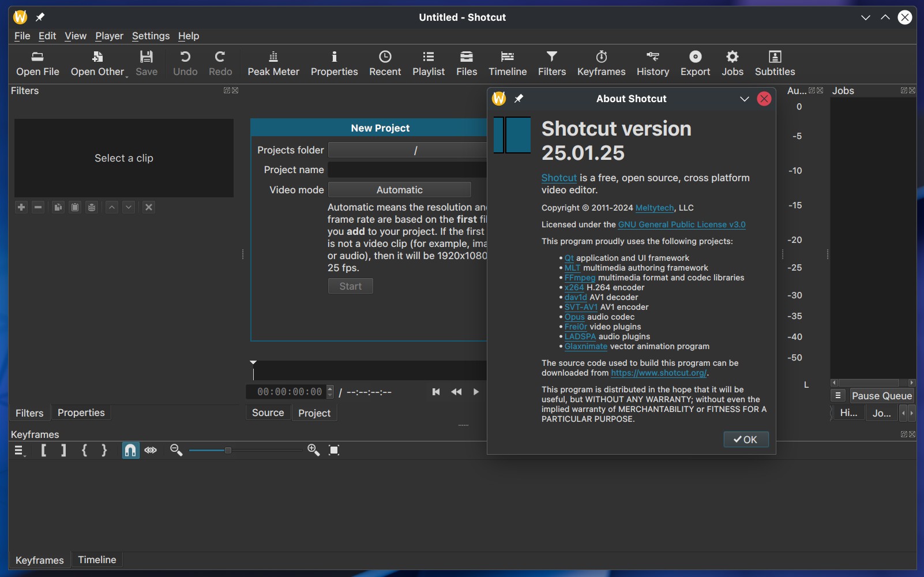The image size is (924, 577).
Task: Copy filters using the copy icon
Action: pos(58,207)
